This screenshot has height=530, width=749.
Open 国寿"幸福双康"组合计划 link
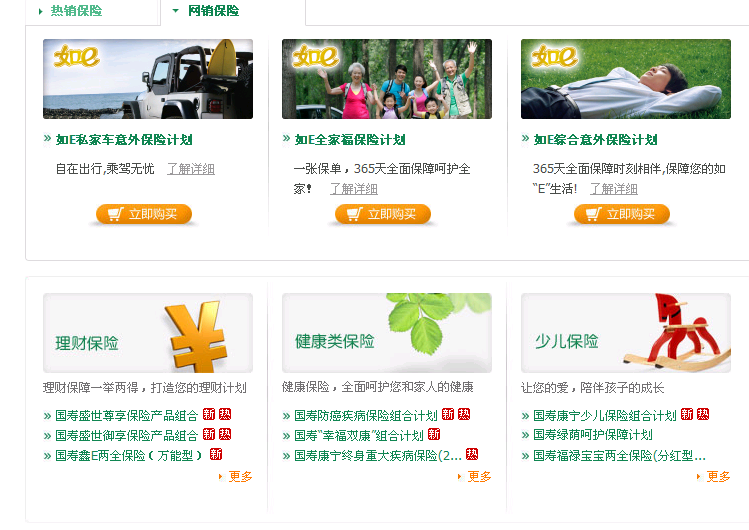pyautogui.click(x=359, y=435)
